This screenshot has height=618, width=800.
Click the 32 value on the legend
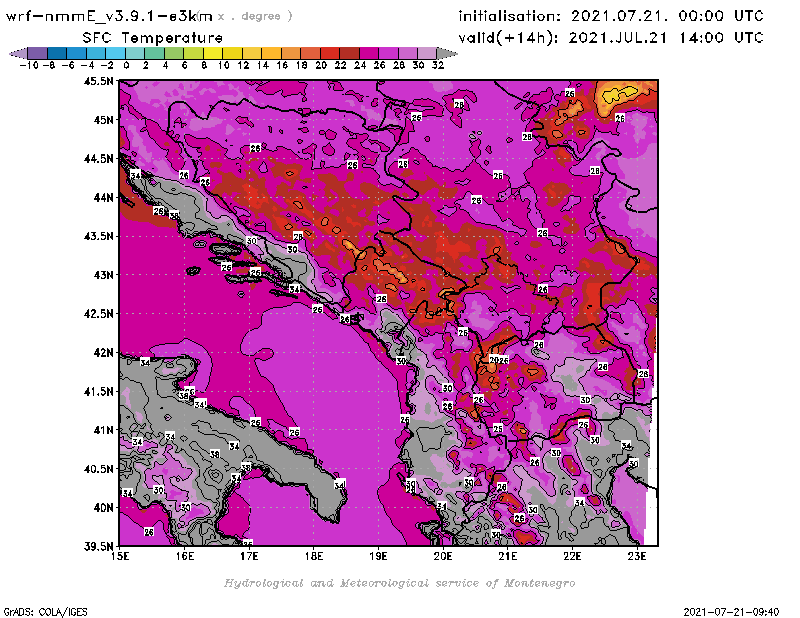pos(438,65)
